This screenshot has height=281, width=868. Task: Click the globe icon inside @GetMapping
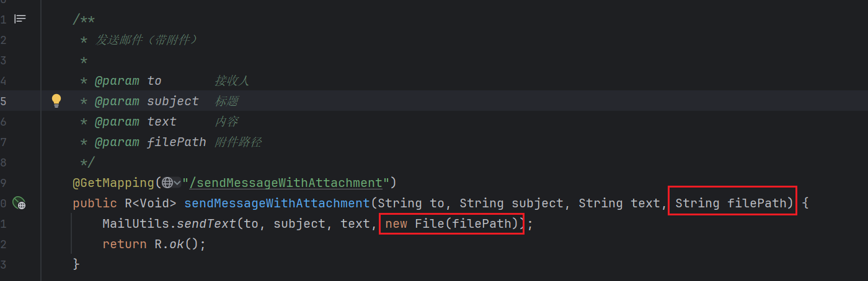(x=167, y=183)
